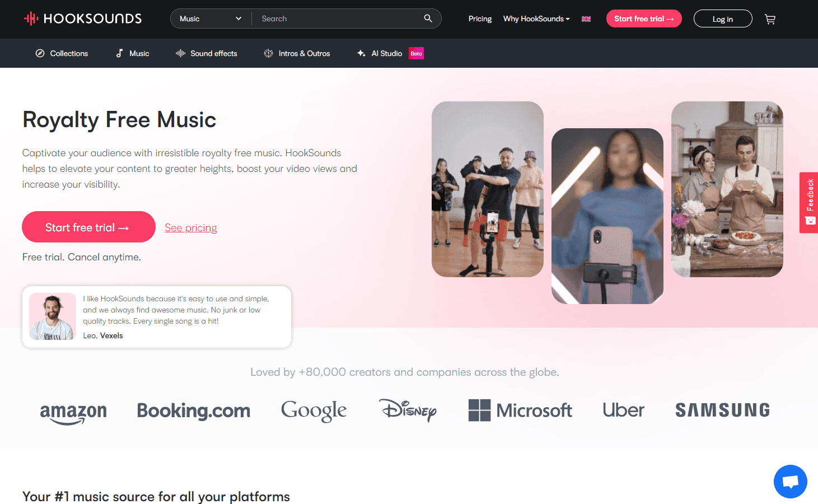The image size is (818, 504).
Task: Expand the Music category dropdown
Action: point(211,18)
